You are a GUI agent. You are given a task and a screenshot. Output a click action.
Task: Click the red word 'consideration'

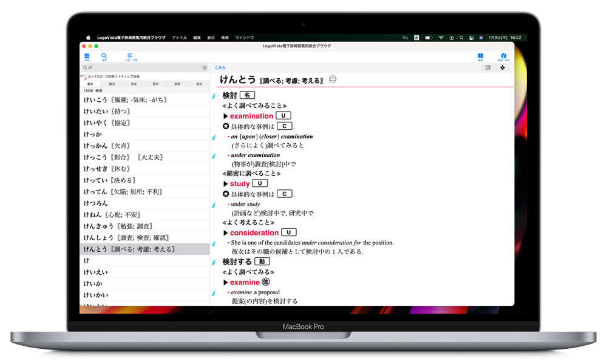coord(254,233)
